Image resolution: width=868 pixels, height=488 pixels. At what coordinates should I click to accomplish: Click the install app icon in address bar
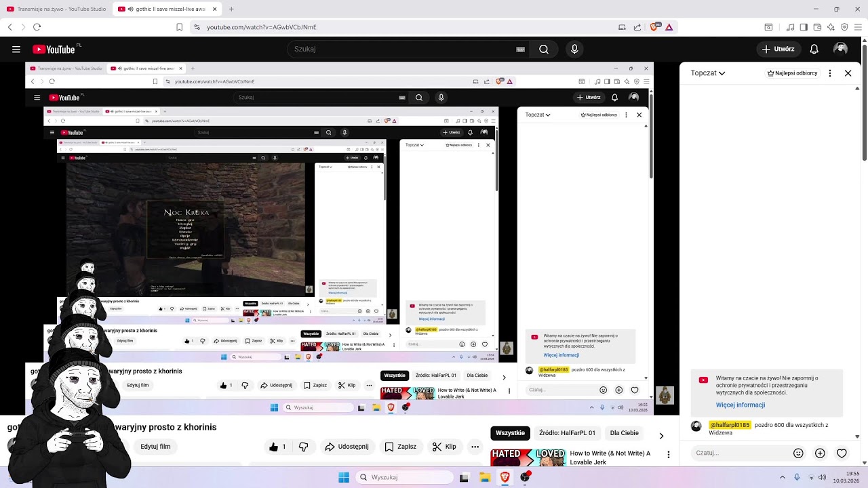[622, 27]
